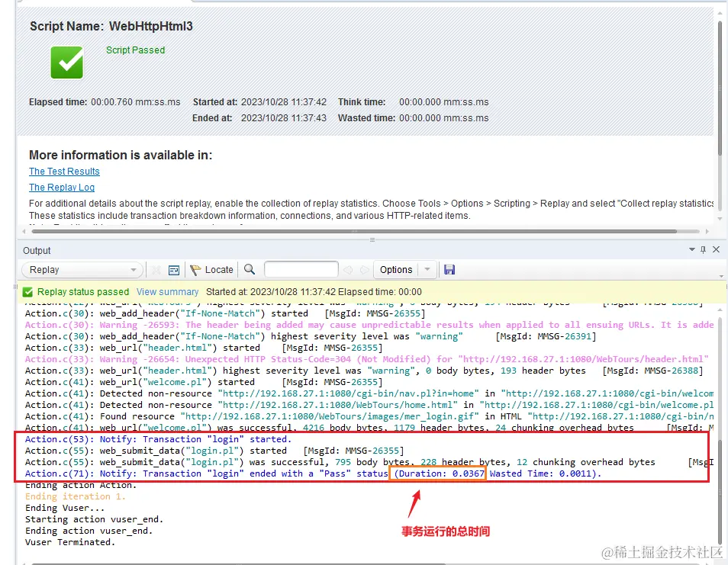Click the Options button in Output toolbar

click(396, 269)
